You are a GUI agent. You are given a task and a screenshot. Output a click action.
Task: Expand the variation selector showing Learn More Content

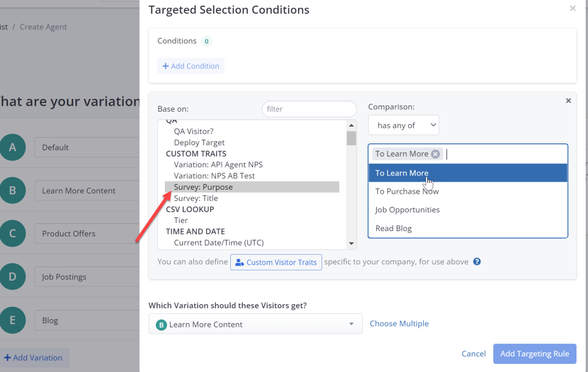[256, 324]
